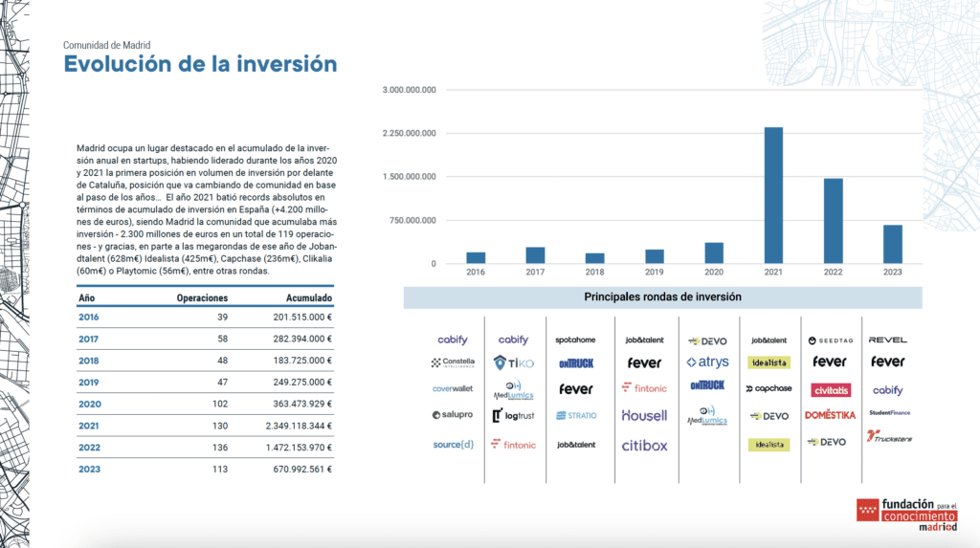Click the 1.500.000.000 axis label
The image size is (980, 548).
click(x=410, y=177)
